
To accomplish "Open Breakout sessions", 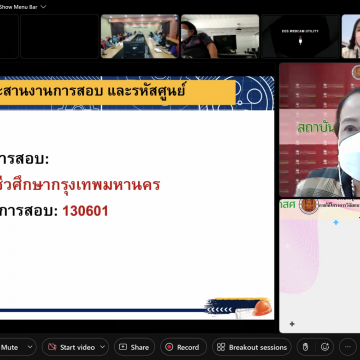I will [x=252, y=347].
